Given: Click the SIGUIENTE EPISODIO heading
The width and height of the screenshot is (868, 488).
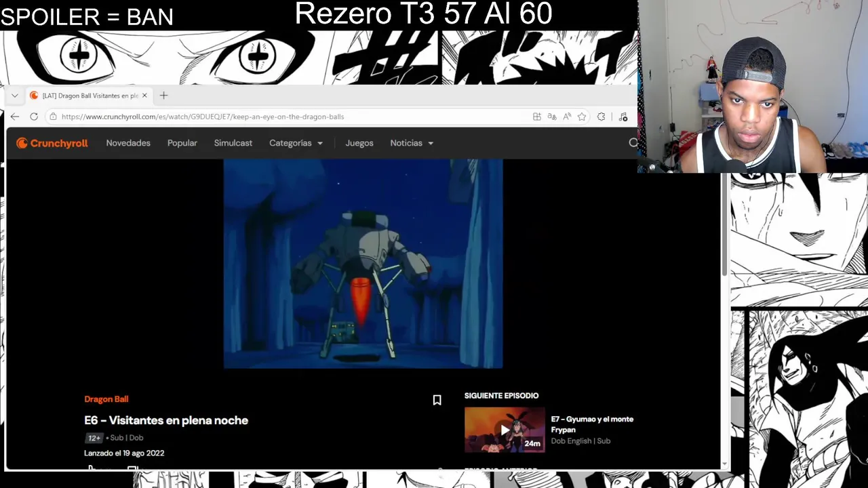Looking at the screenshot, I should (x=502, y=395).
